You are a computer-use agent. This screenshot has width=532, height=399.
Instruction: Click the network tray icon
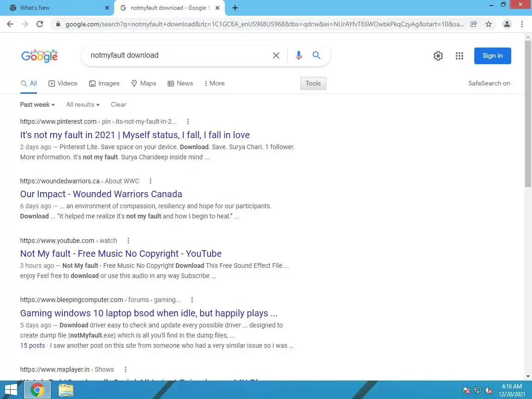tap(478, 390)
